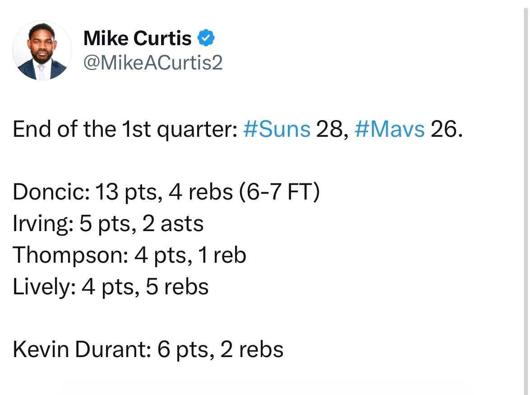This screenshot has height=395, width=532.
Task: Select the "End of the 1st quarter" text
Action: [x=125, y=130]
